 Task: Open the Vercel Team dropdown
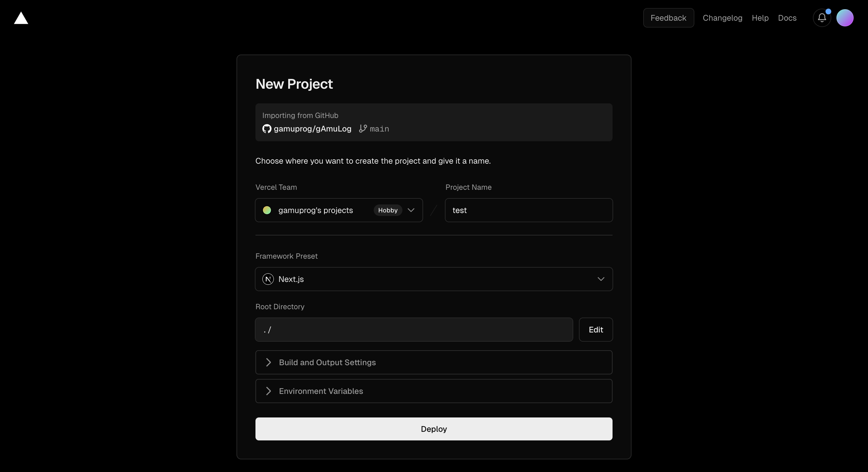pos(339,210)
